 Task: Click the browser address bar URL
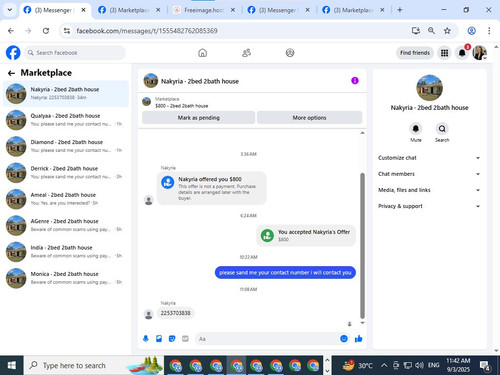coord(147,31)
